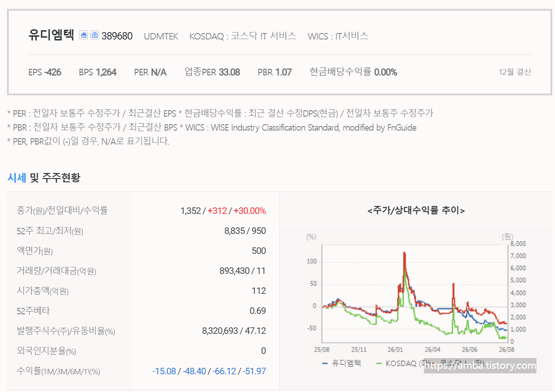Click the UDMTEK English name

(161, 36)
